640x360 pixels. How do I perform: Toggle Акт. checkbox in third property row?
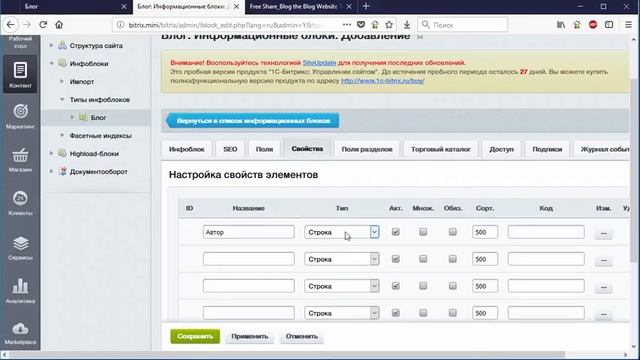tap(396, 286)
